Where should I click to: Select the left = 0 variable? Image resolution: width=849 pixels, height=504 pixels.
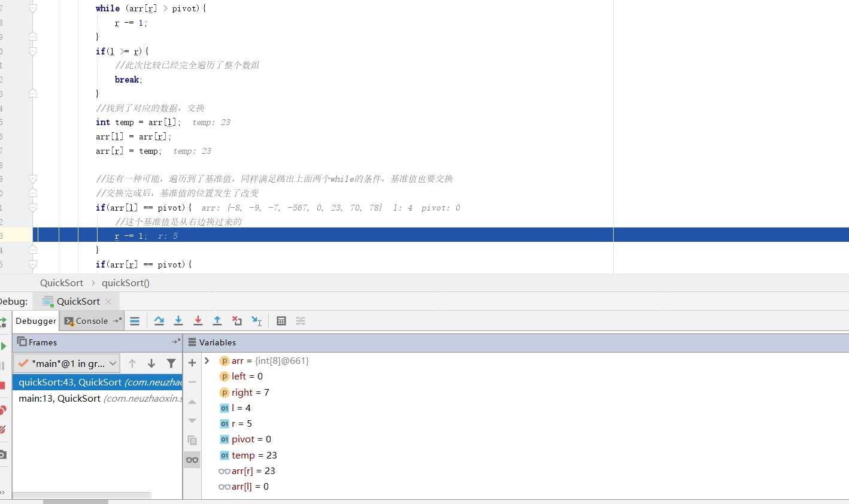pyautogui.click(x=241, y=376)
